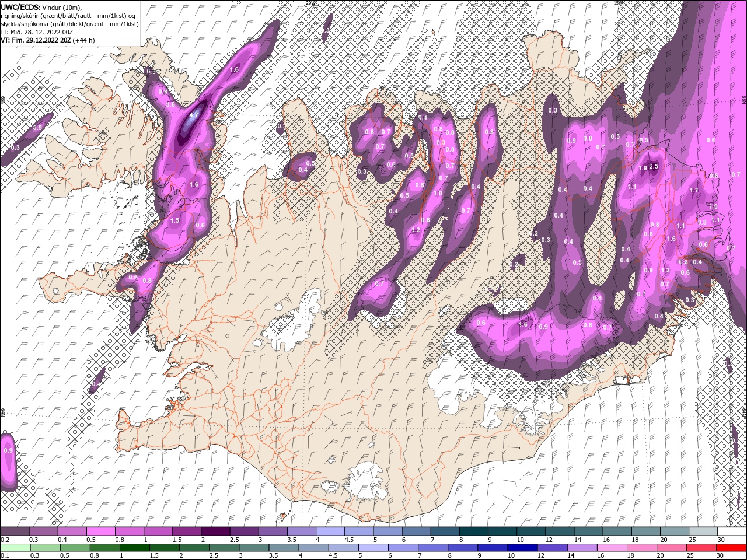Select the title line 'UWC/ECDS: Vindur (10m),'

[41, 7]
